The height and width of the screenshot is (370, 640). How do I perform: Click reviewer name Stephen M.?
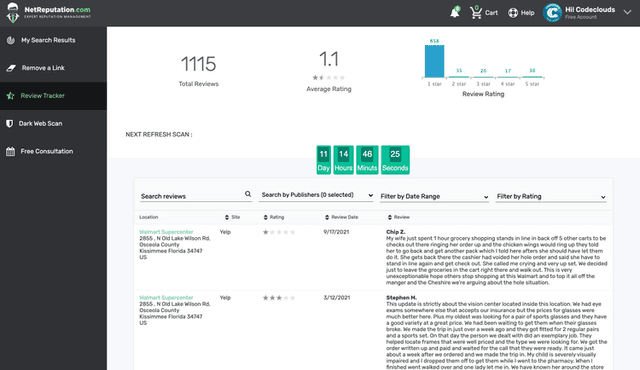point(401,298)
